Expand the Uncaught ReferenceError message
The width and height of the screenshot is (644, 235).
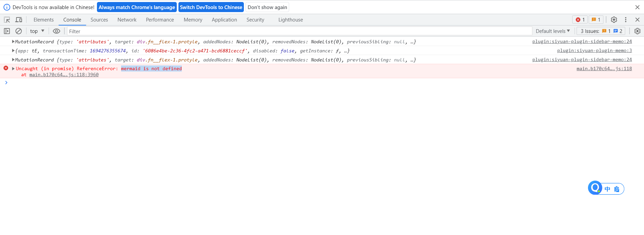click(13, 68)
